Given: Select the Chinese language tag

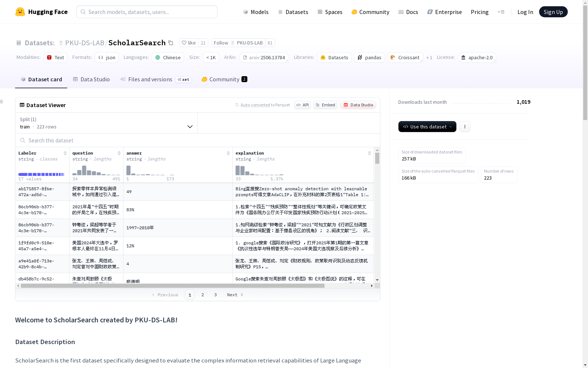Looking at the screenshot, I should (x=168, y=57).
